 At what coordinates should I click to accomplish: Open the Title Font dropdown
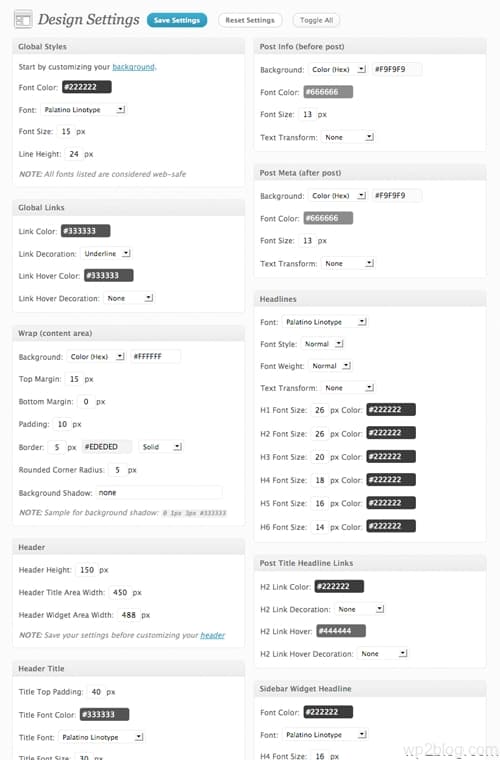pyautogui.click(x=101, y=737)
